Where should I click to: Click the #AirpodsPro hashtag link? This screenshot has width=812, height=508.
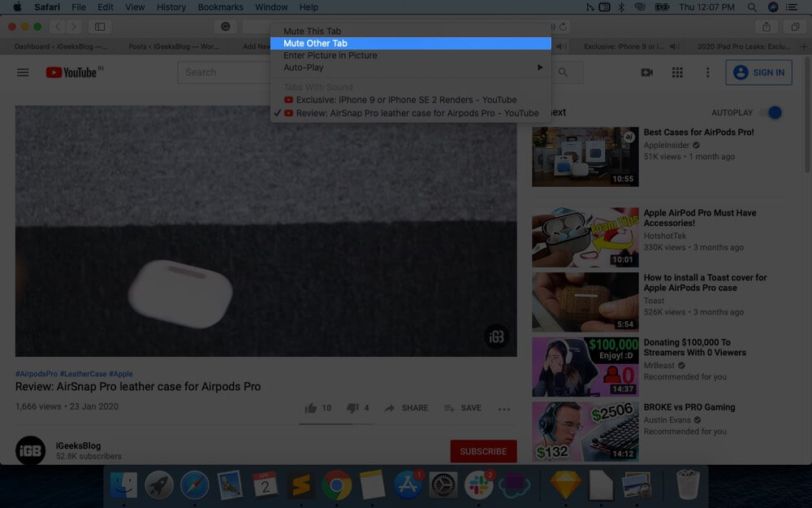37,374
